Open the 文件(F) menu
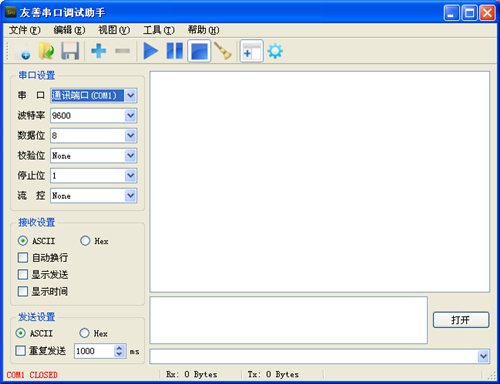500x384 pixels. tap(25, 30)
